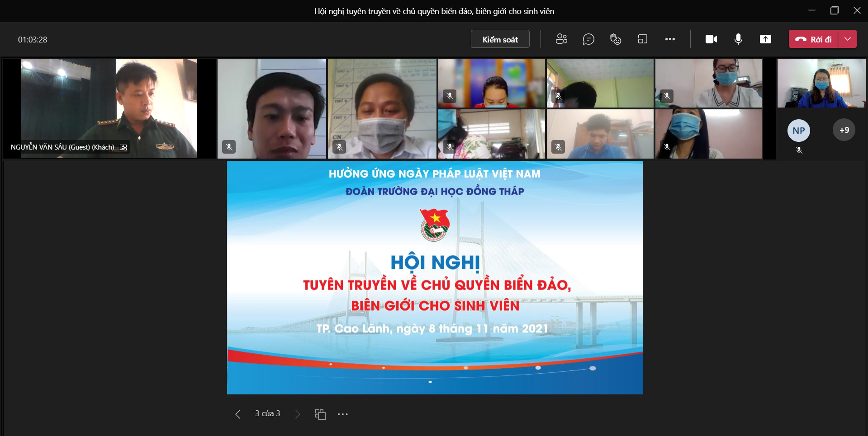The width and height of the screenshot is (868, 436).
Task: Click the share content tray icon
Action: point(765,39)
